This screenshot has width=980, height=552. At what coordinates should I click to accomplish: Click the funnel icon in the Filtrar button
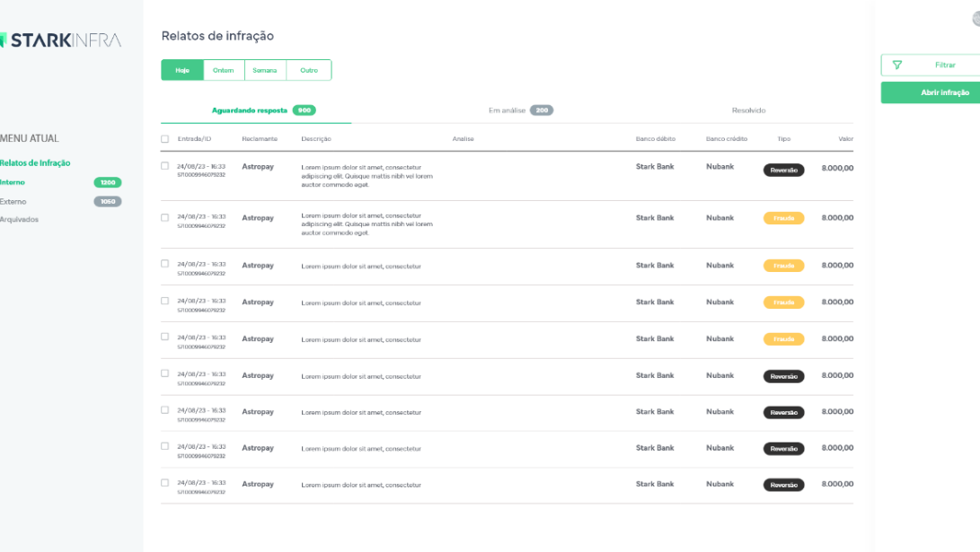point(896,66)
